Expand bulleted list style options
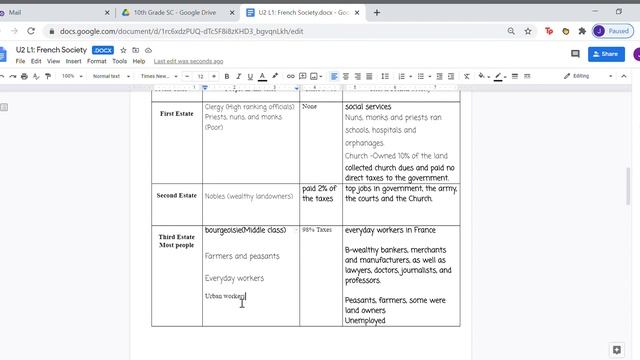Screen dimensions: 640x360 tap(429, 76)
